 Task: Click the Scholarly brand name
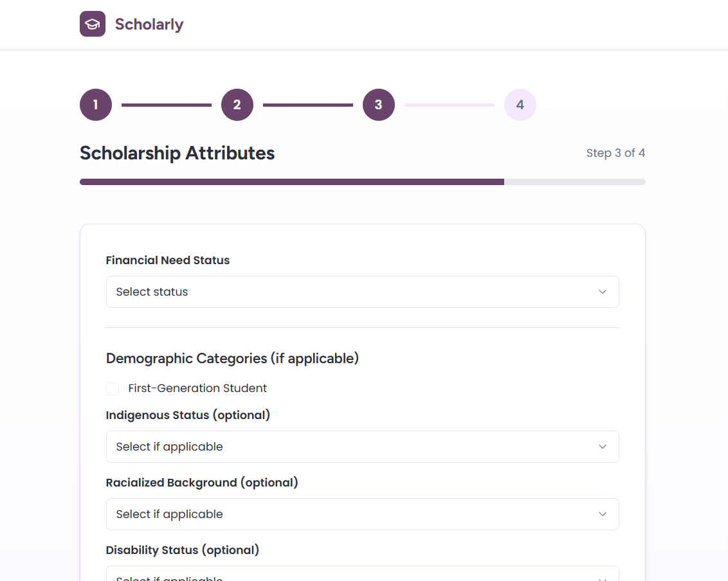[149, 24]
